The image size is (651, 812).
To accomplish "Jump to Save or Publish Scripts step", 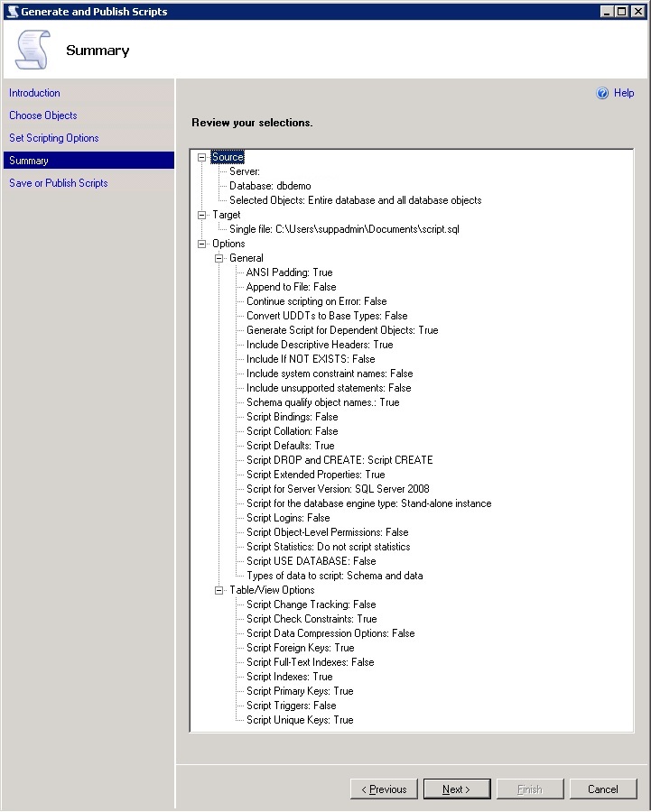I will 59,183.
